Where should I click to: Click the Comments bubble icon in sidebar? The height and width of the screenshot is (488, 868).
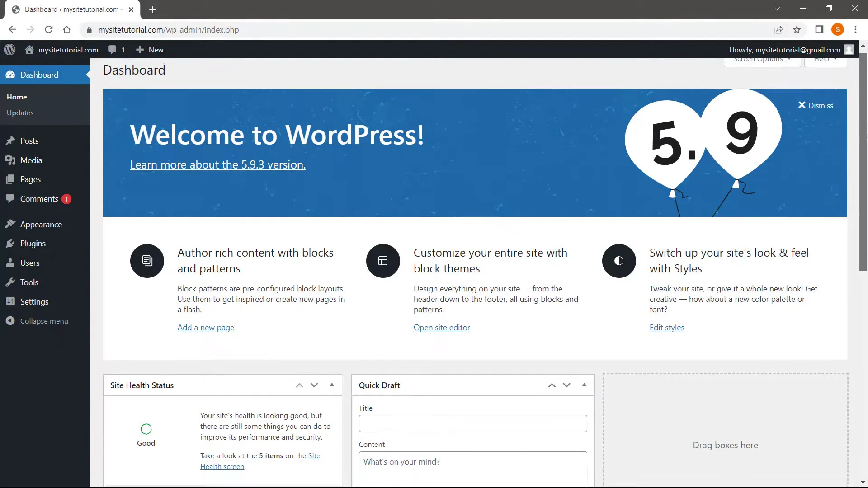tap(10, 198)
